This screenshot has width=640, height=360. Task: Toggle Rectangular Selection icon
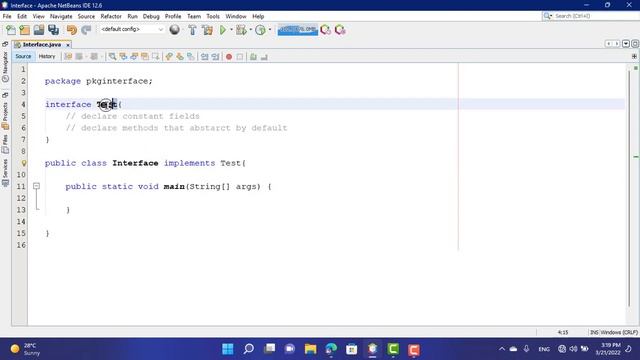tap(156, 57)
